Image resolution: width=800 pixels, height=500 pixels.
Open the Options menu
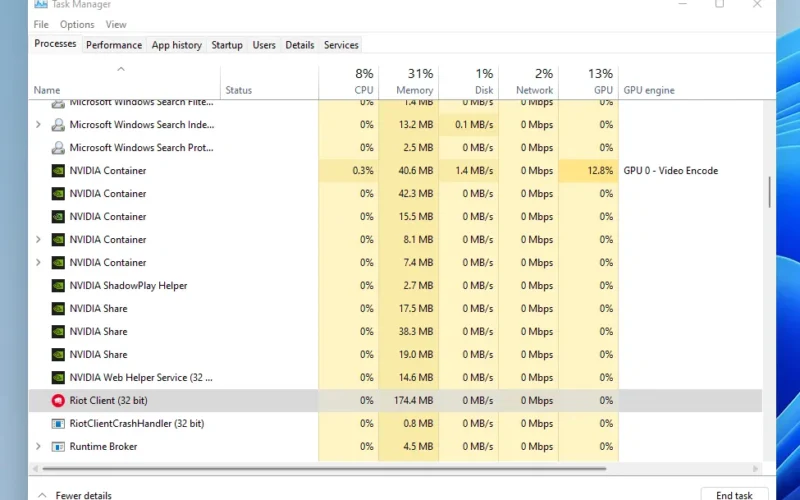(x=77, y=24)
